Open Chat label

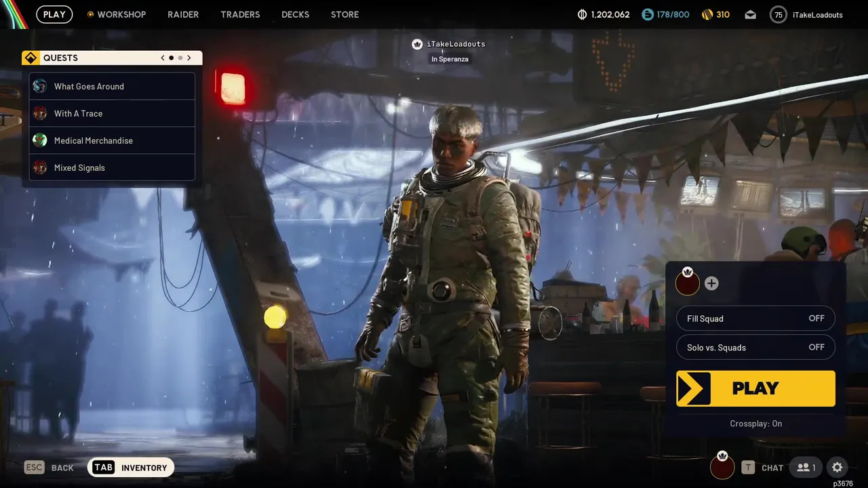pos(772,468)
